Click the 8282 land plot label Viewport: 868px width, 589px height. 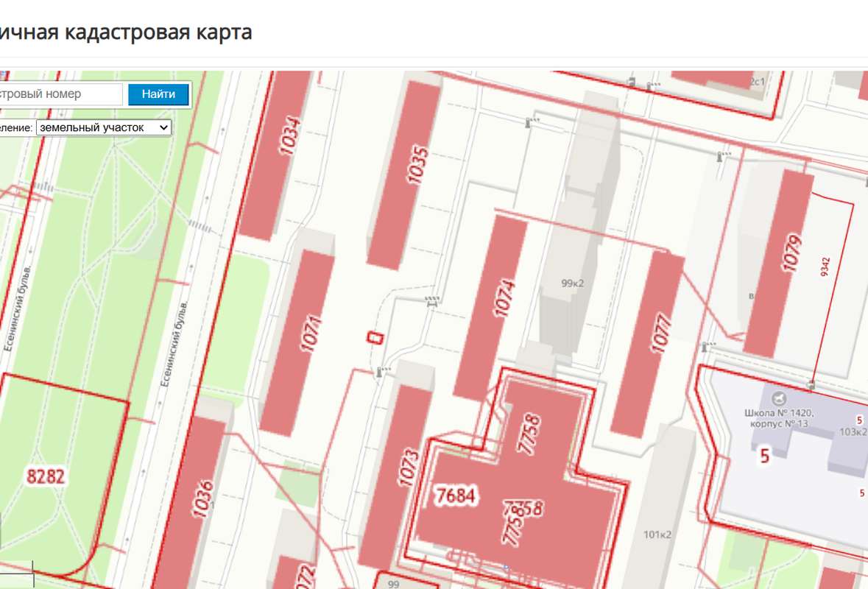(46, 476)
